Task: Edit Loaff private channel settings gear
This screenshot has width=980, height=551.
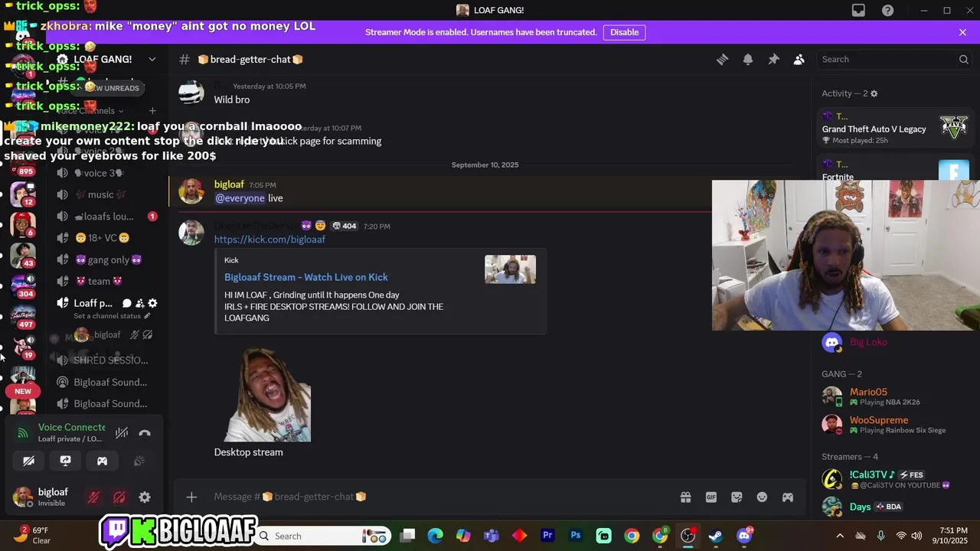Action: tap(152, 303)
